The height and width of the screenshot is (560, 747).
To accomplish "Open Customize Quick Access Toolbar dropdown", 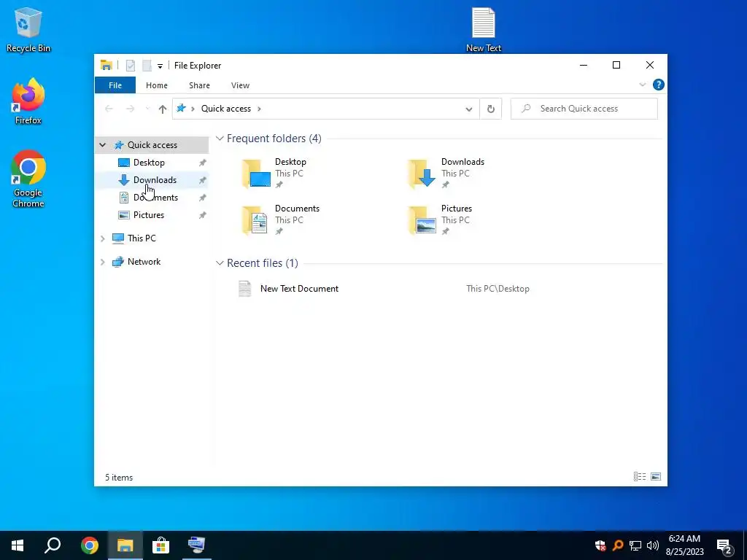I will coord(160,66).
